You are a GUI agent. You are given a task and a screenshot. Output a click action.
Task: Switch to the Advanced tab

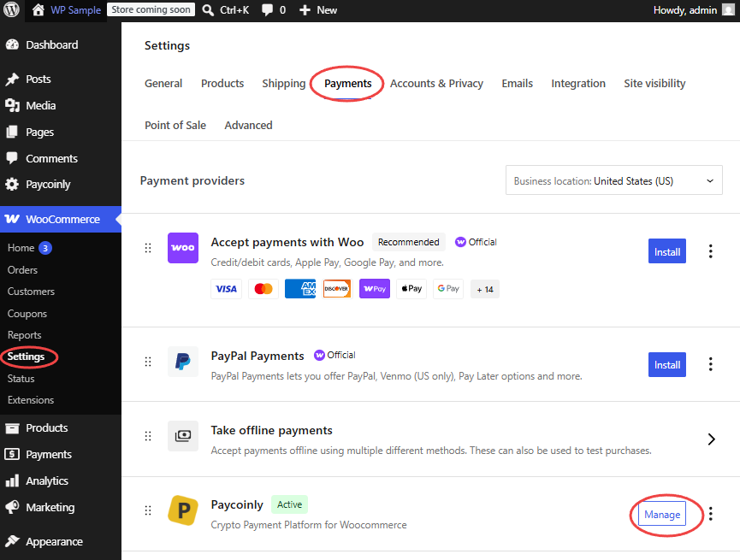(248, 125)
